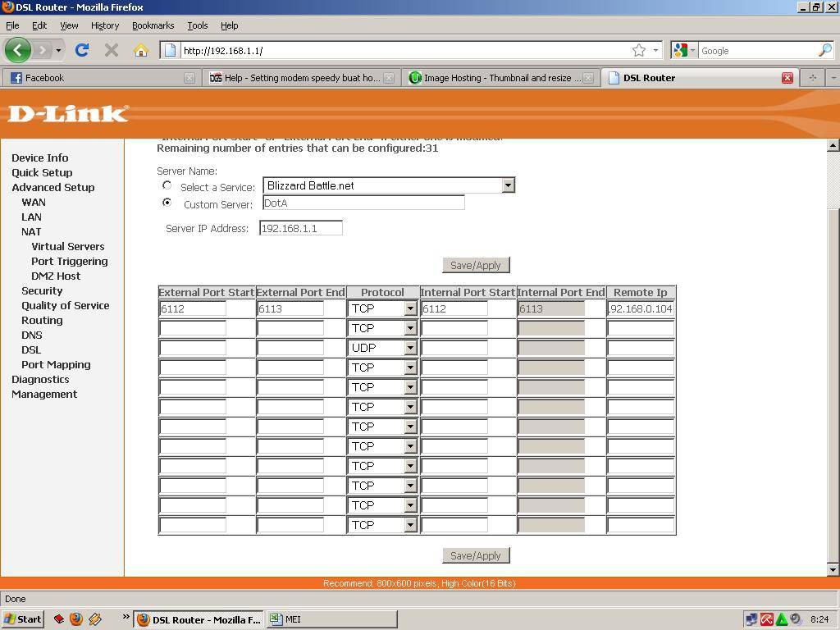The width and height of the screenshot is (840, 630).
Task: Open DMZ Host settings
Action: click(x=56, y=276)
